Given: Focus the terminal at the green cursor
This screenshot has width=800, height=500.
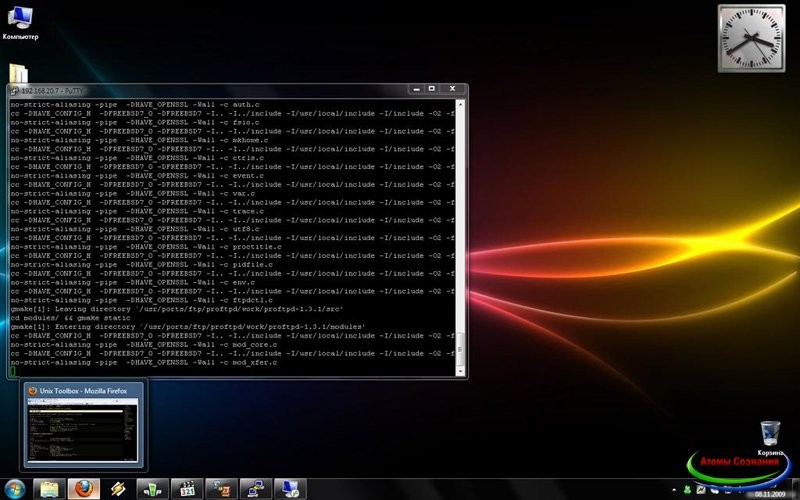Looking at the screenshot, I should click(12, 371).
